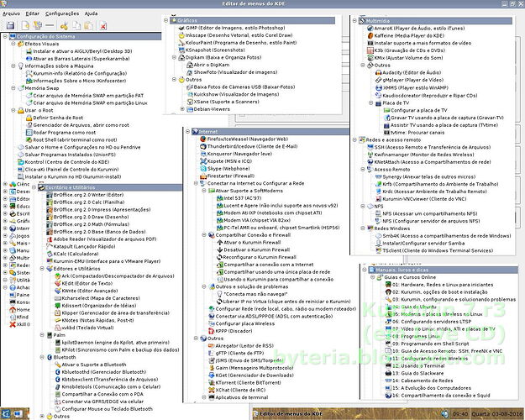Click the Kcontrol control center icon
The width and height of the screenshot is (525, 420).
coord(20,162)
